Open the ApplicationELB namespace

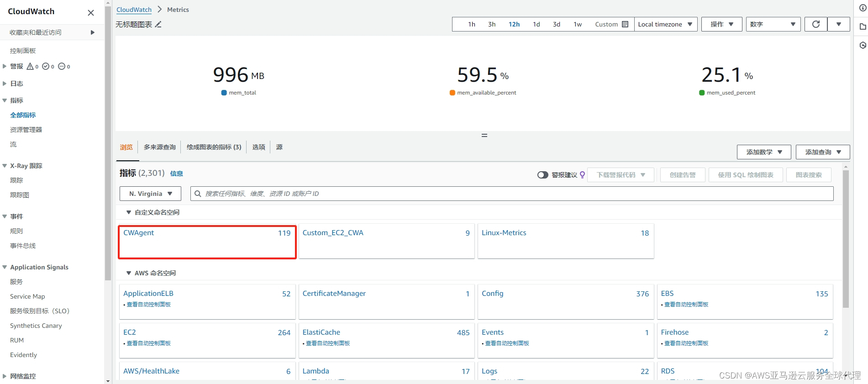[x=148, y=294]
